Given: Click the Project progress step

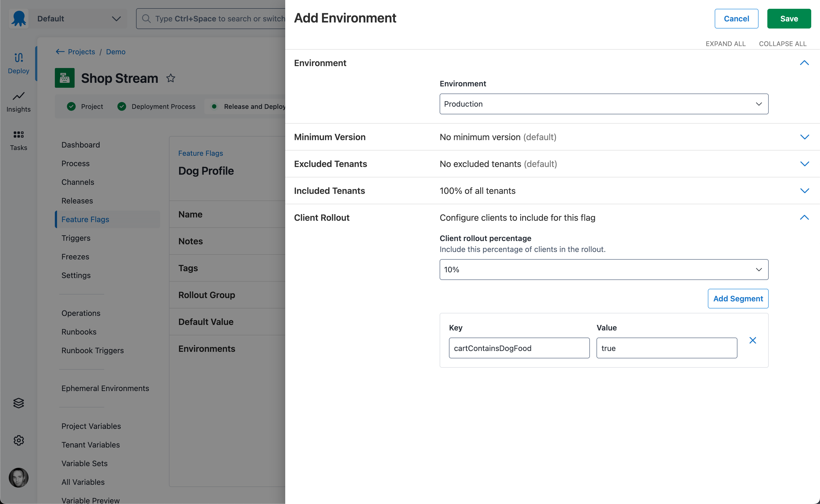Looking at the screenshot, I should click(85, 106).
